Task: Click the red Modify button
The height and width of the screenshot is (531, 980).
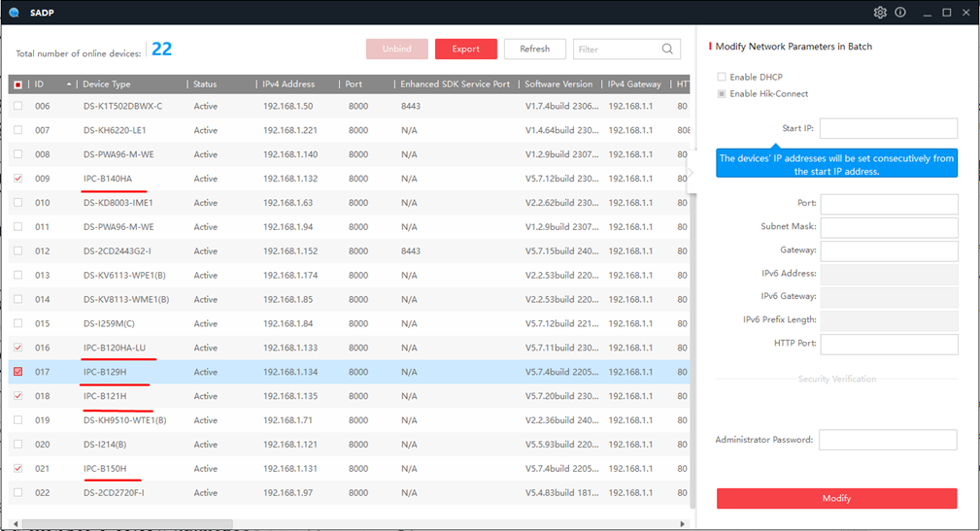Action: pyautogui.click(x=836, y=499)
